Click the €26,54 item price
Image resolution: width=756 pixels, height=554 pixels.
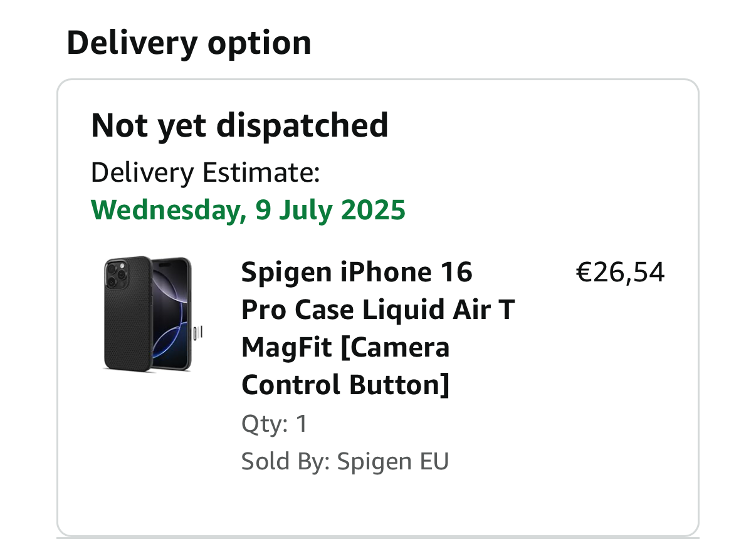coord(620,273)
